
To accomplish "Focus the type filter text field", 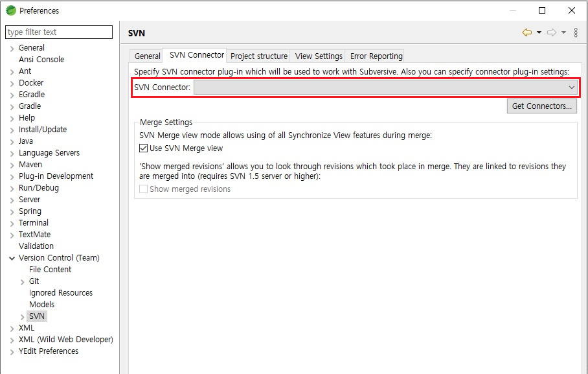I will [x=59, y=32].
